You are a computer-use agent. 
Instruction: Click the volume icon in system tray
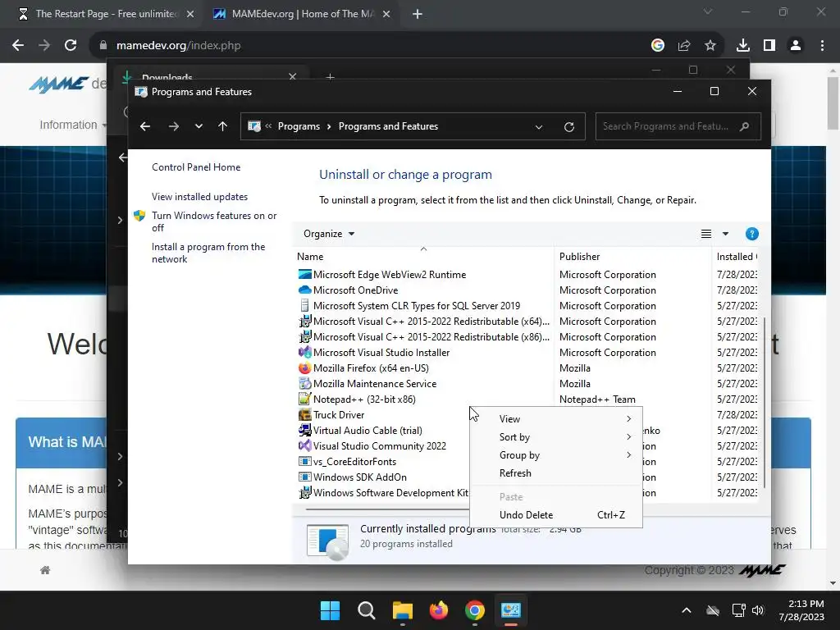point(758,610)
